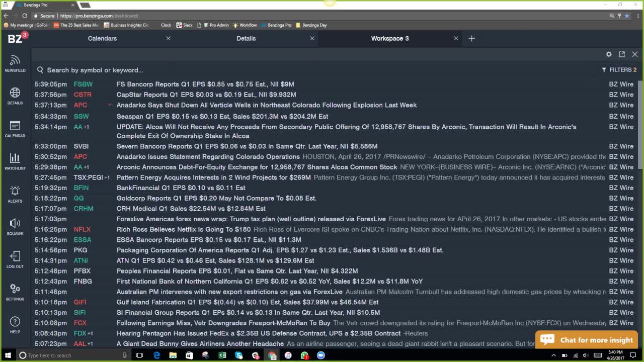Open the Help question icon
The height and width of the screenshot is (362, 644).
(x=15, y=325)
